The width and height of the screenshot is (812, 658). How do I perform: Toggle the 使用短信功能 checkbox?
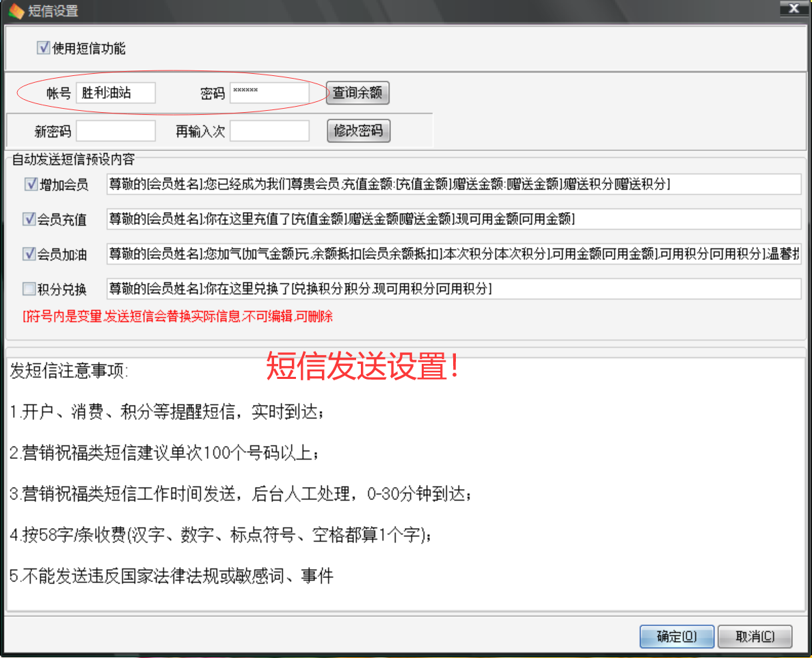43,48
